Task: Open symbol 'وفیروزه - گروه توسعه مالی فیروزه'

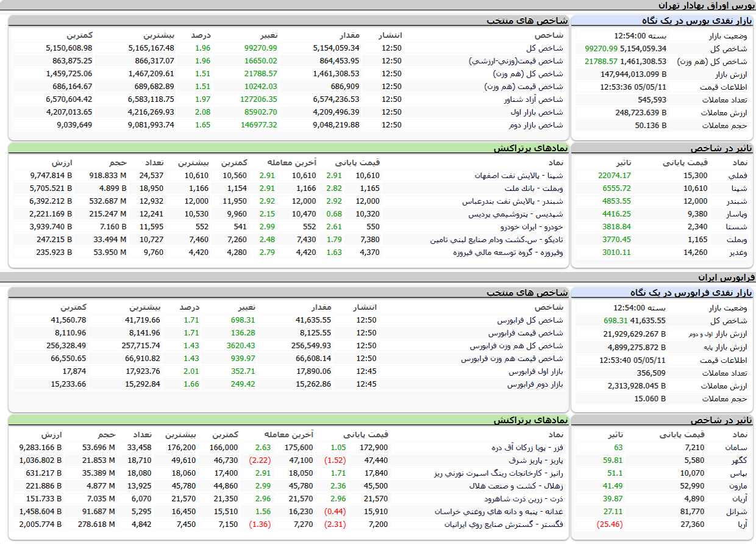Action: (x=508, y=252)
